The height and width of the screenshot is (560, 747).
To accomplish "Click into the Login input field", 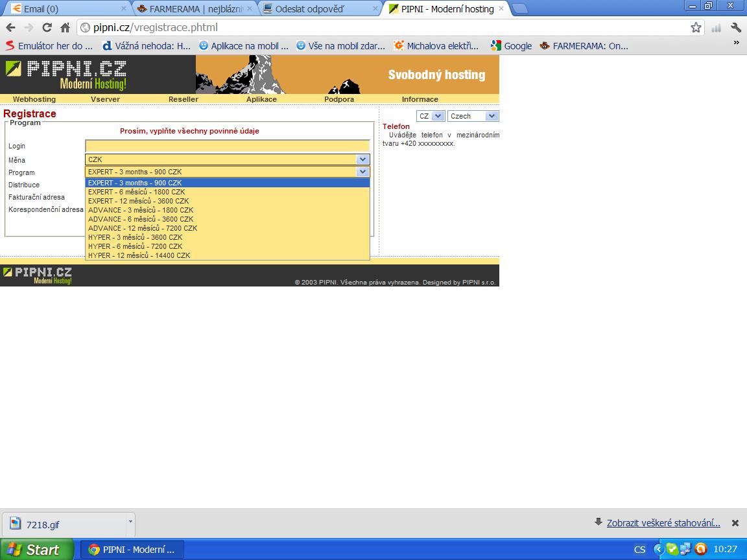I will click(x=228, y=146).
